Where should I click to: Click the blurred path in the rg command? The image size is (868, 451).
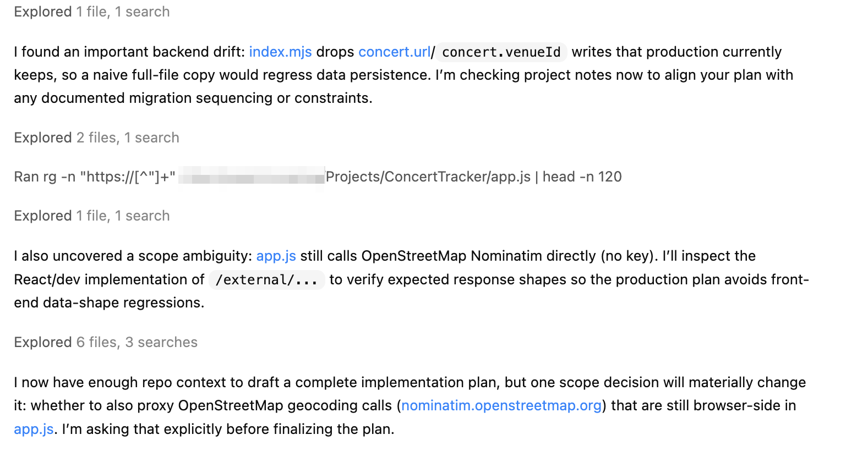[252, 177]
